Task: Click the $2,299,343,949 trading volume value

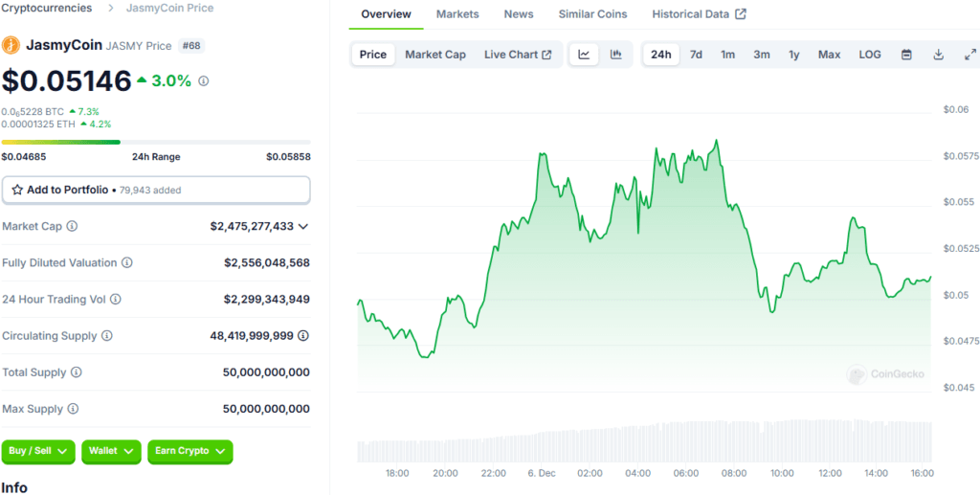Action: [x=267, y=300]
